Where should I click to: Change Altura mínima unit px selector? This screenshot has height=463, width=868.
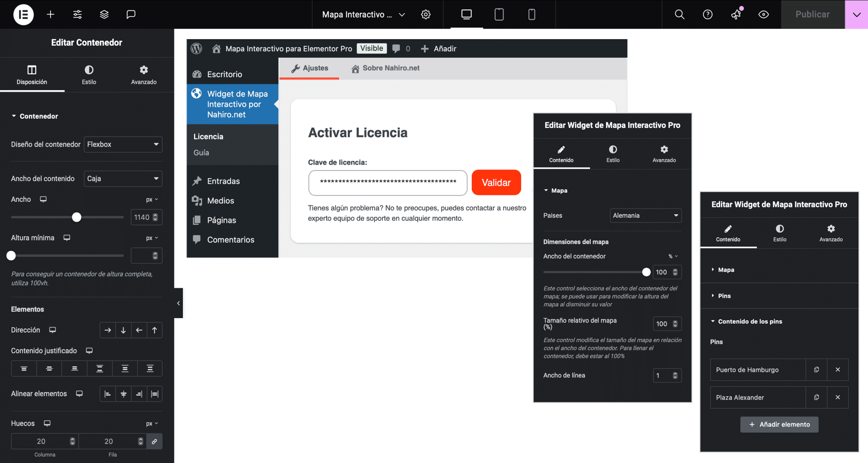click(152, 238)
